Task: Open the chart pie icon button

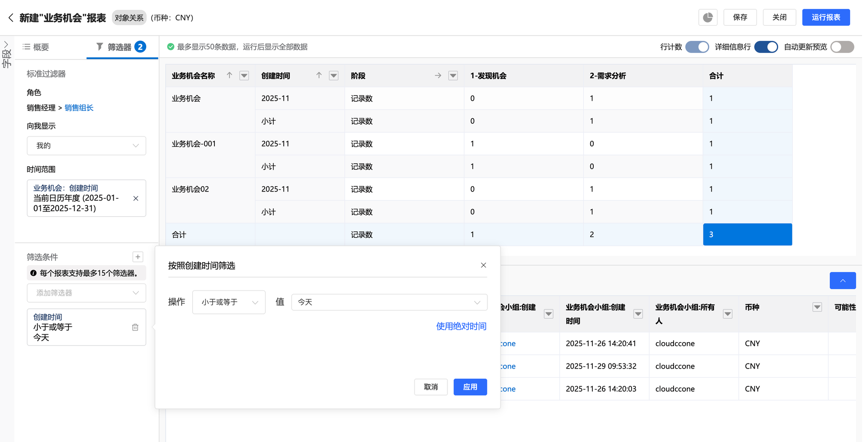Action: 707,17
